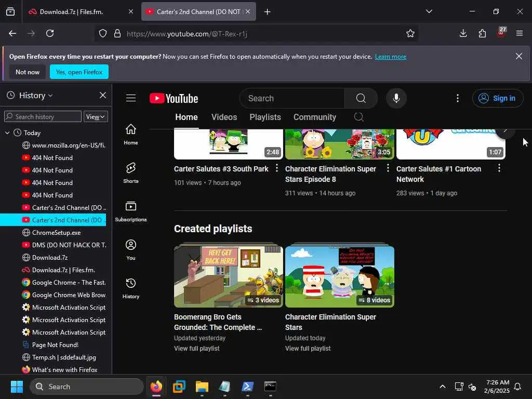Click Yes, open Firefox button
532x399 pixels.
(x=79, y=72)
